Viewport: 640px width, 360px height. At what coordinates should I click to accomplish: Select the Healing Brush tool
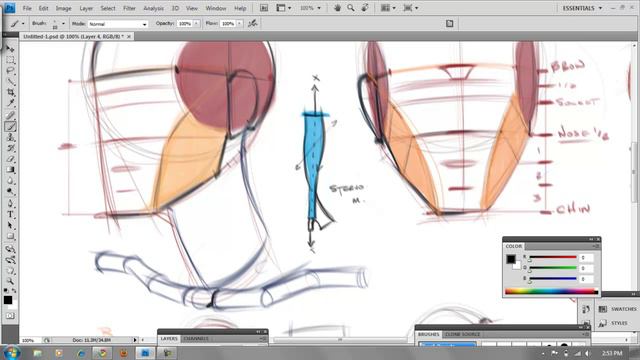10,116
